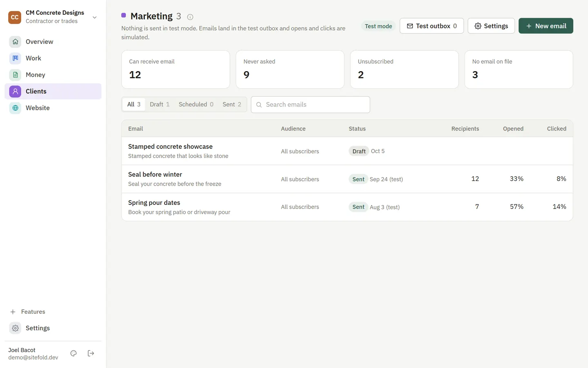Go to the Website section
Viewport: 588px width, 368px height.
coord(53,108)
